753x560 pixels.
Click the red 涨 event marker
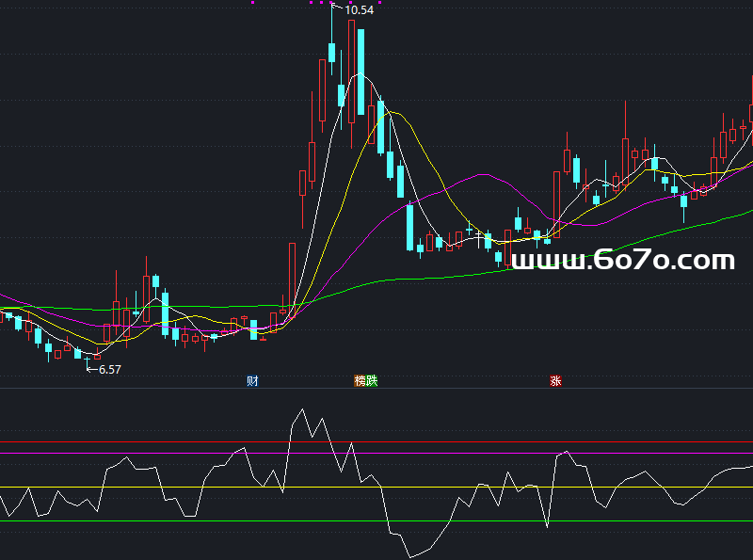(x=555, y=381)
